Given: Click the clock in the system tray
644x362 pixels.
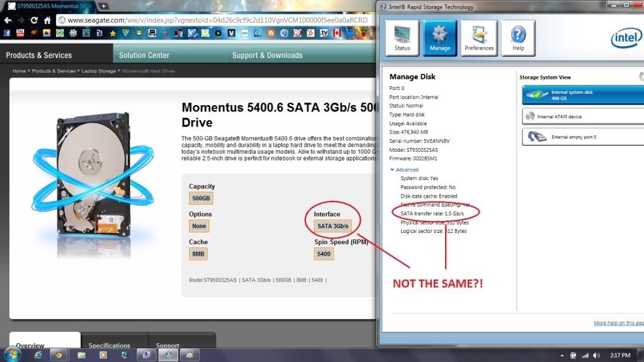Looking at the screenshot, I should point(620,356).
